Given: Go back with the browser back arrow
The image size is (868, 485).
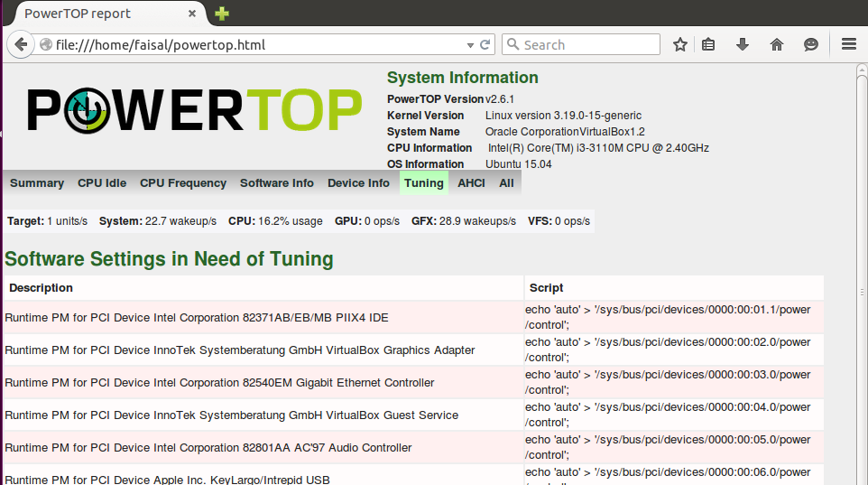Looking at the screenshot, I should point(21,44).
